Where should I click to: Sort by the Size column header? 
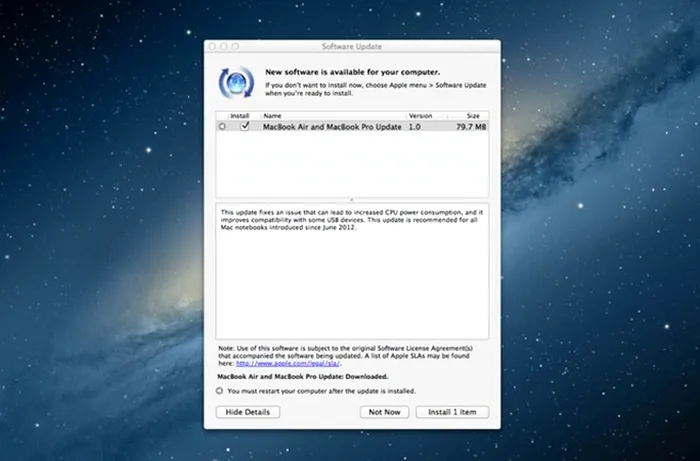click(468, 116)
